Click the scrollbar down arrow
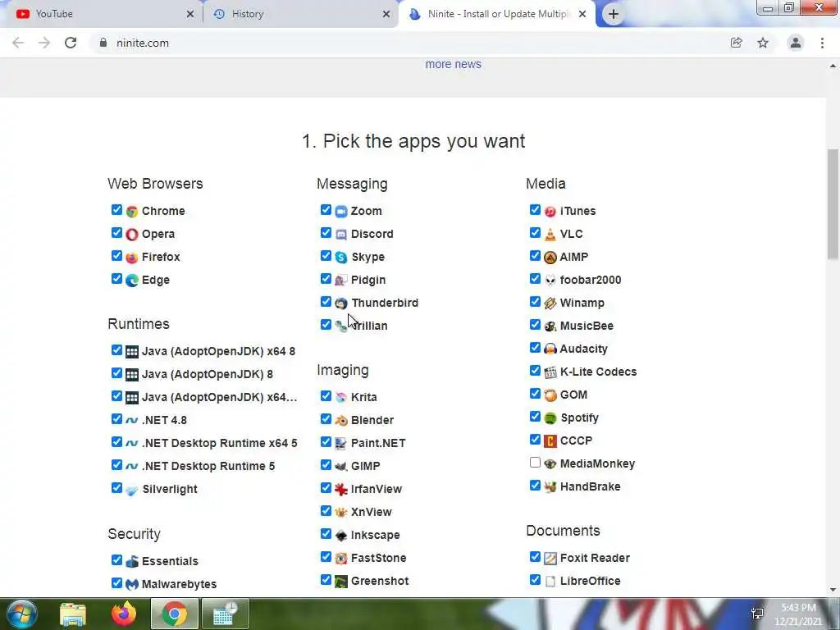 [833, 590]
